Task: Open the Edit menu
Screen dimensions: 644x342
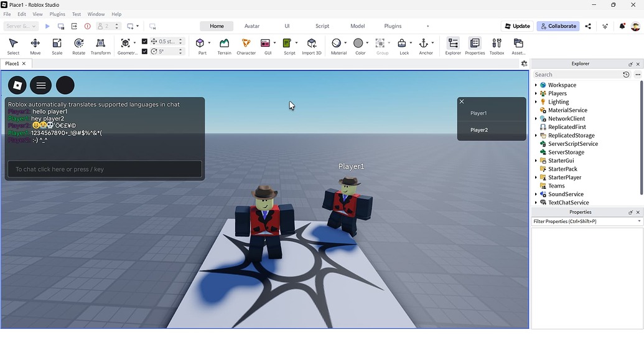Action: pyautogui.click(x=22, y=14)
